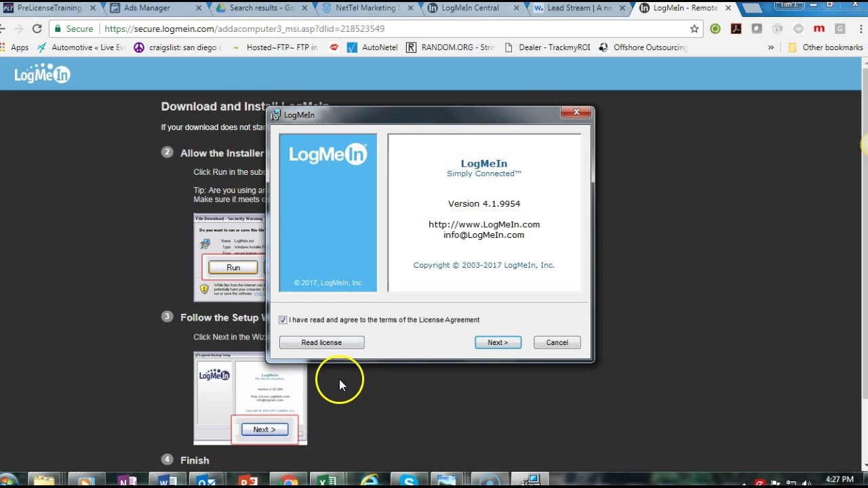Click the address bar URL
The width and height of the screenshot is (868, 488).
pos(244,29)
